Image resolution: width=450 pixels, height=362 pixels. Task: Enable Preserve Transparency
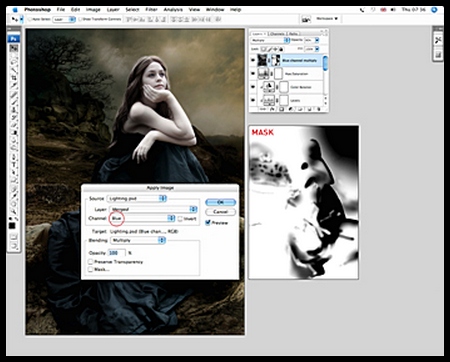90,262
